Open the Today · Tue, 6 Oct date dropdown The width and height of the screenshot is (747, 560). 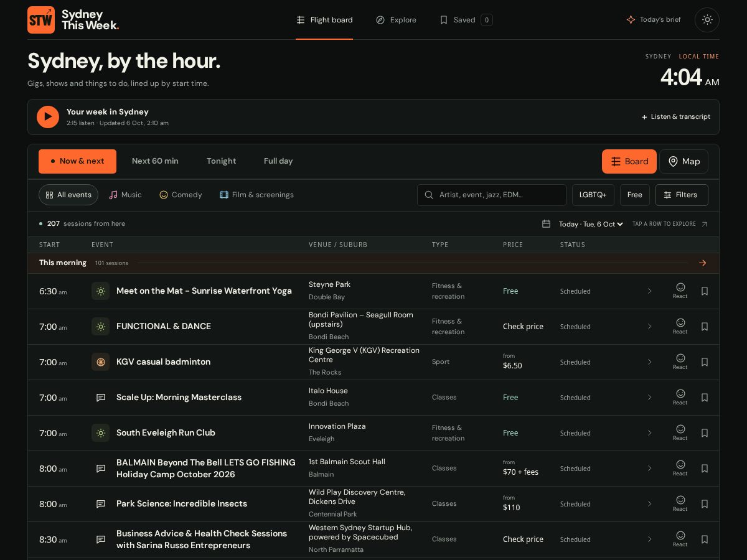590,224
